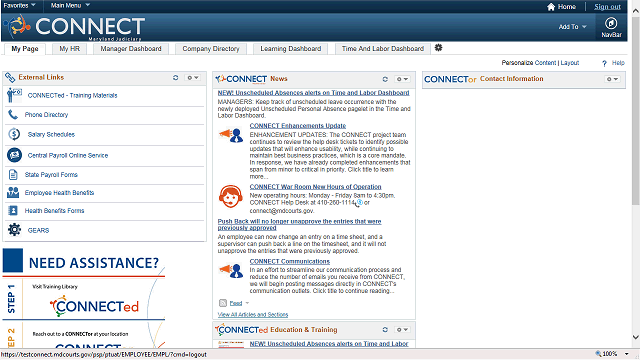
Task: Open External Links pagelet options dropdown
Action: click(x=192, y=78)
